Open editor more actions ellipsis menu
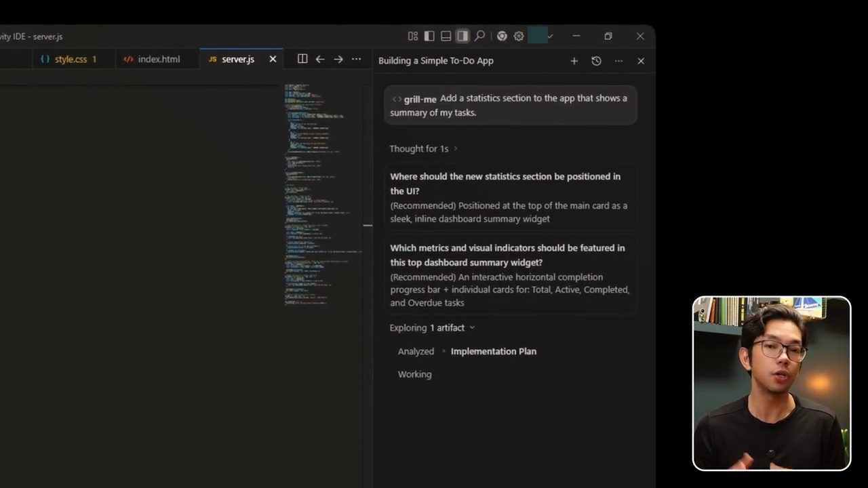Viewport: 868px width, 488px height. coord(357,59)
